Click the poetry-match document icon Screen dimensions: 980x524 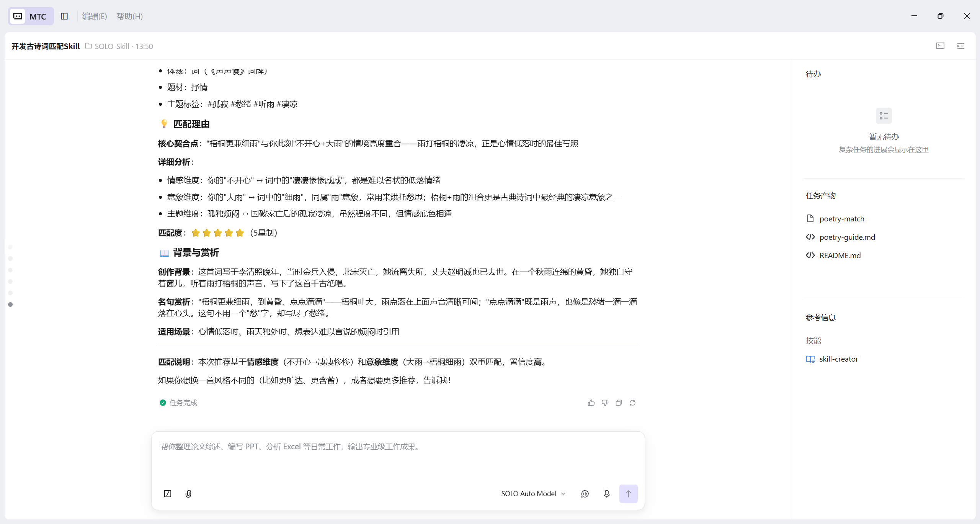click(810, 218)
